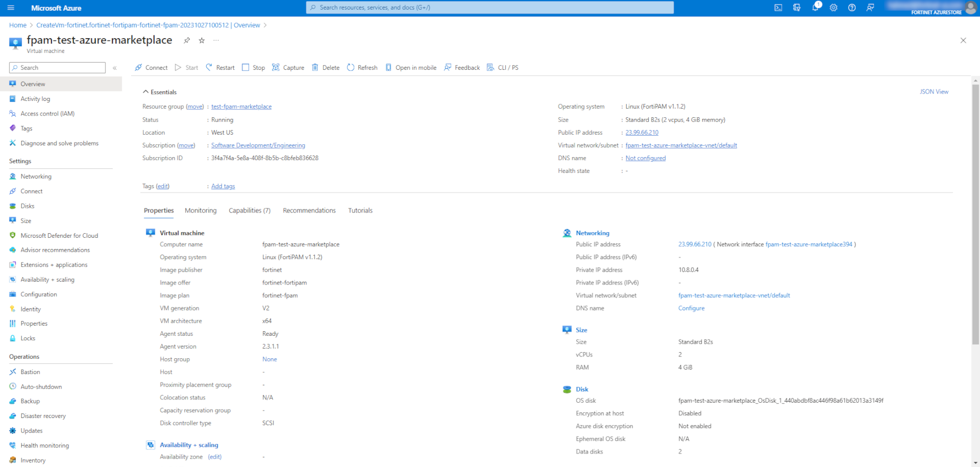Click Configure DNS name link

click(691, 308)
